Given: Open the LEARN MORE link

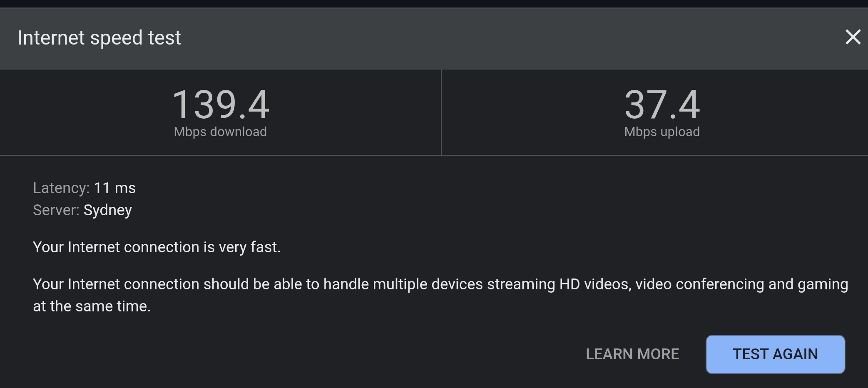Looking at the screenshot, I should tap(632, 354).
